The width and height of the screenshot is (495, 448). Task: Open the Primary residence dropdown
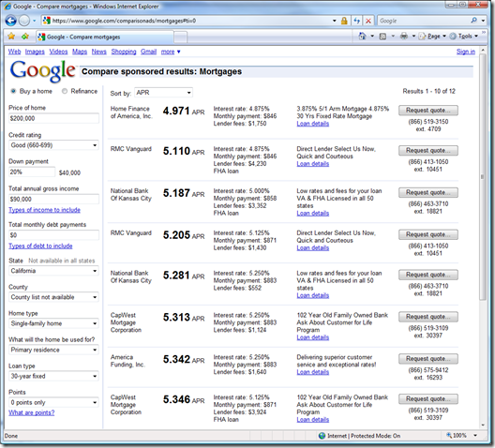[53, 350]
